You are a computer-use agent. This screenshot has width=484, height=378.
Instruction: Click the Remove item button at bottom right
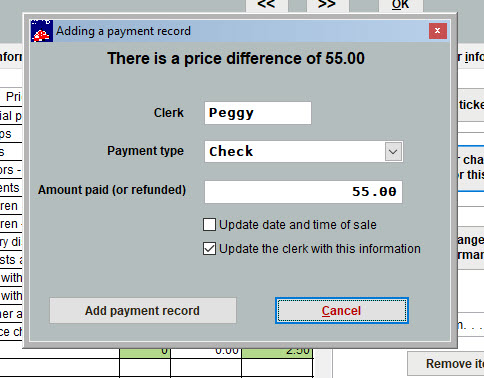[446, 364]
